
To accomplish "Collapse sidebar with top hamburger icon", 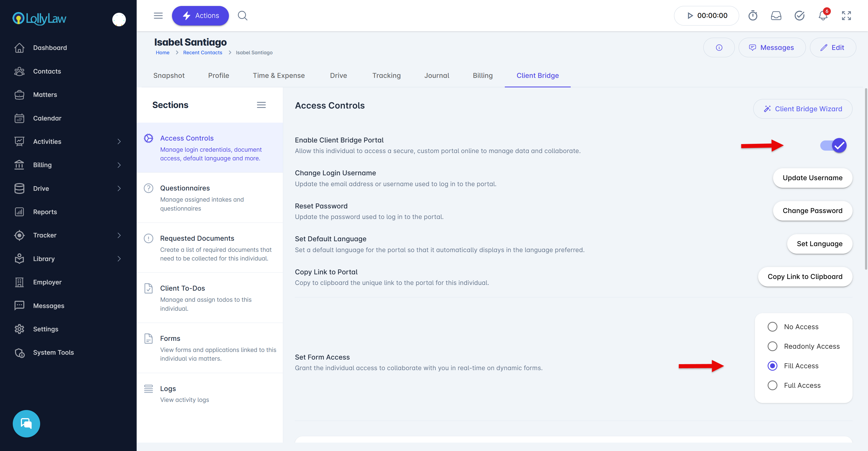I will point(158,16).
